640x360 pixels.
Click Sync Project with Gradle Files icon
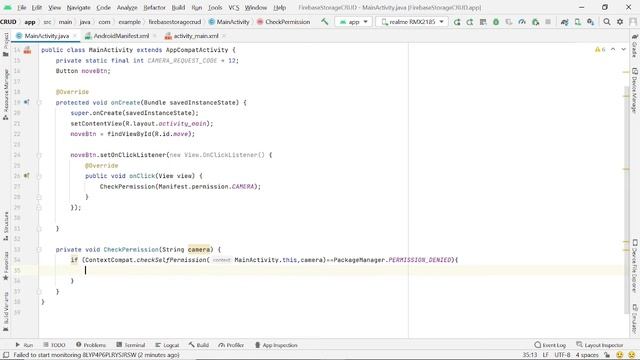[x=564, y=22]
